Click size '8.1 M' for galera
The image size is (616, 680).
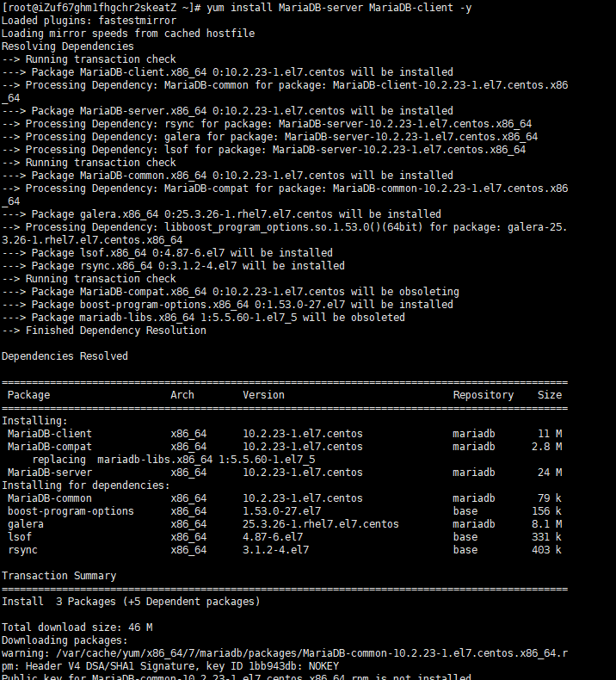pyautogui.click(x=546, y=524)
